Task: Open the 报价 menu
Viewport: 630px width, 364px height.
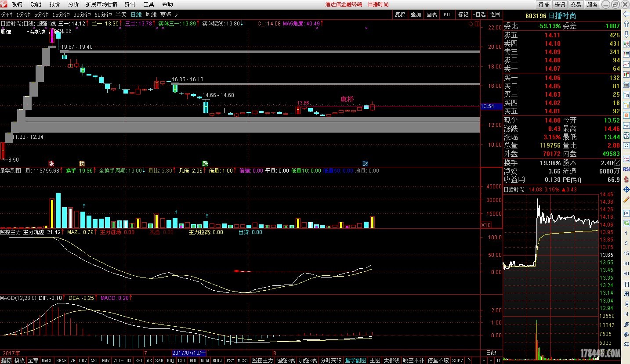Action: (x=55, y=4)
